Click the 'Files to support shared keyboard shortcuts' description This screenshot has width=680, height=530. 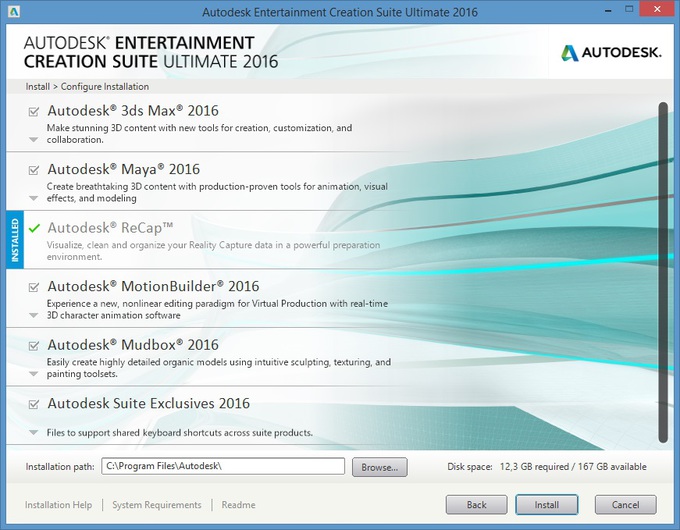click(180, 432)
